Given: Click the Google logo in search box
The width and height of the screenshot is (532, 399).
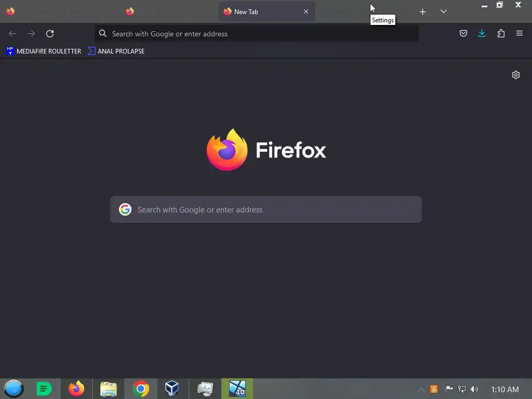Looking at the screenshot, I should 125,209.
